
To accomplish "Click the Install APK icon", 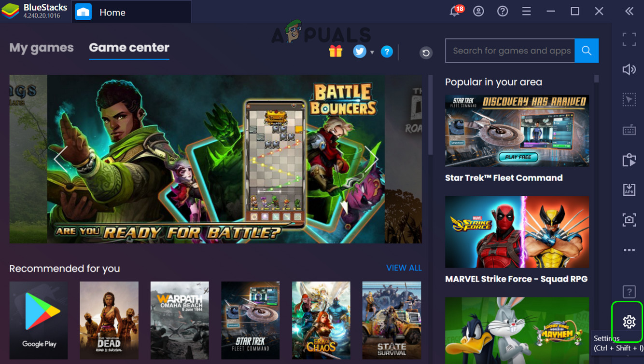I will [629, 189].
